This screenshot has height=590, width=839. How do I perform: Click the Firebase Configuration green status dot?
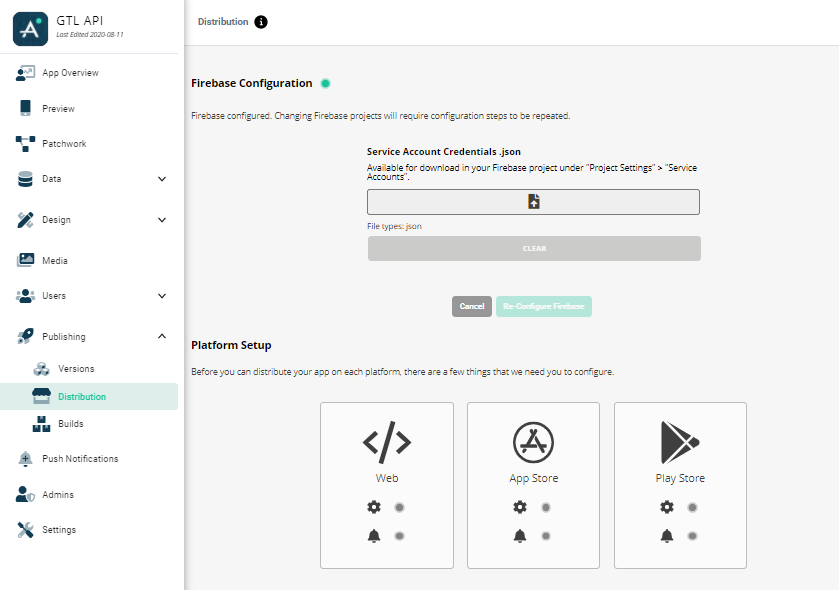coord(325,83)
